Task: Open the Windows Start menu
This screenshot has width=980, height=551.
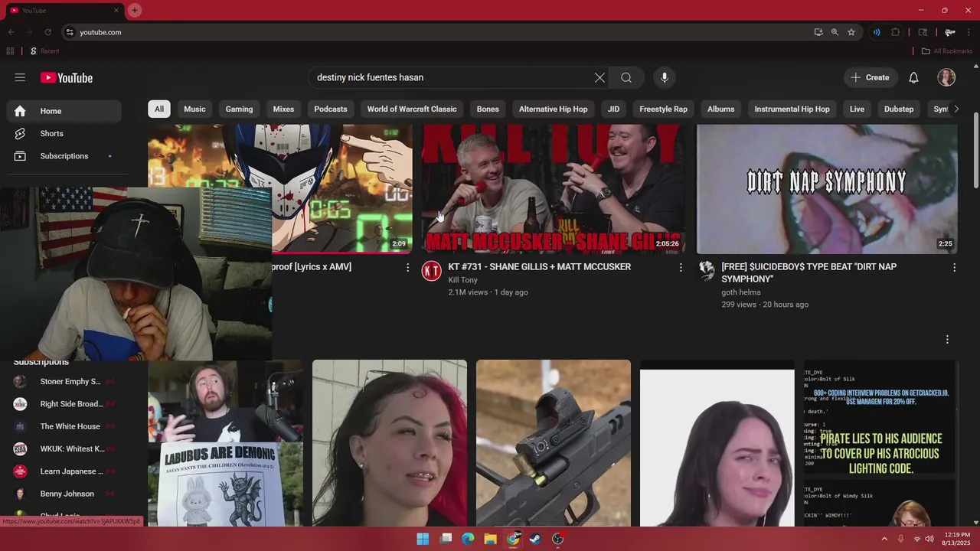Action: click(x=423, y=539)
